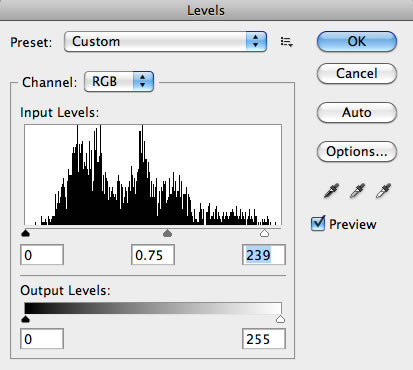The height and width of the screenshot is (370, 413).
Task: Toggle the Preview checkbox
Action: [x=318, y=224]
